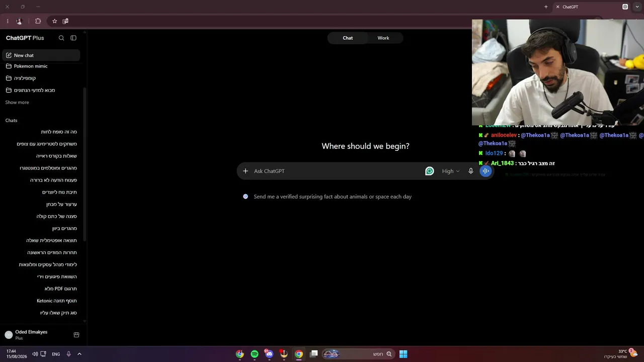Expand the browser tab search chevron
The width and height of the screenshot is (644, 362).
(x=637, y=7)
